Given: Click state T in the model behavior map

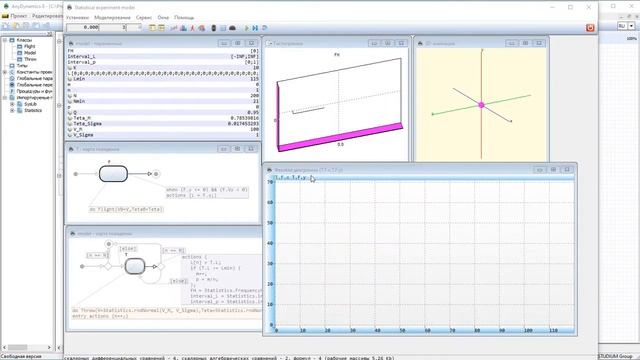Looking at the screenshot, I should [135, 267].
